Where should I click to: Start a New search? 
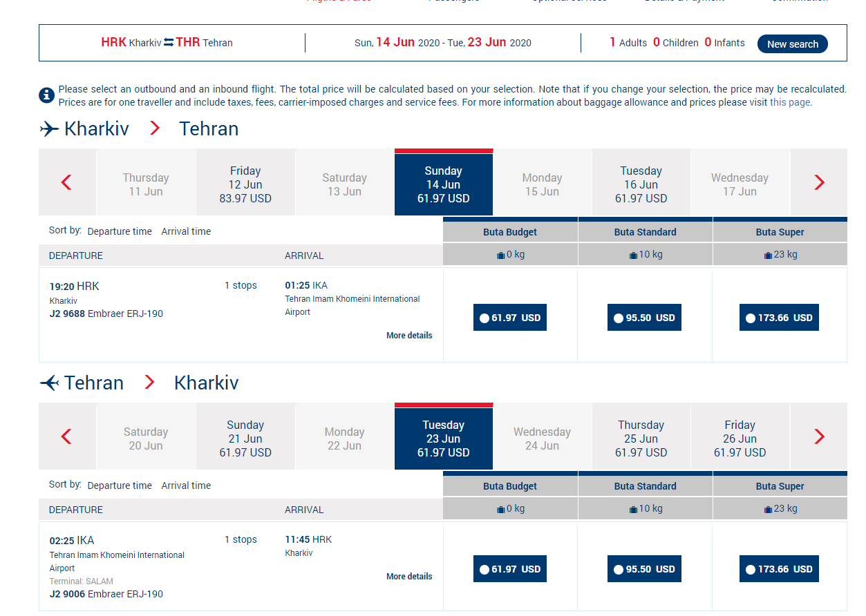pos(793,44)
